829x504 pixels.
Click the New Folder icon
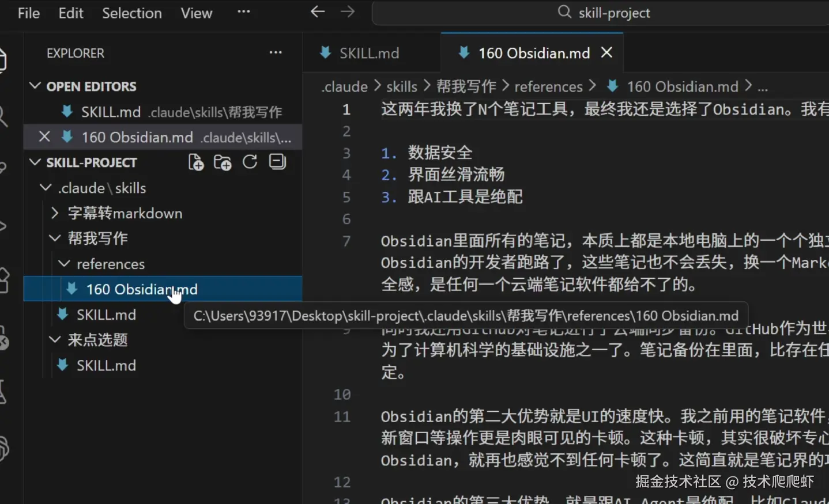(x=223, y=162)
